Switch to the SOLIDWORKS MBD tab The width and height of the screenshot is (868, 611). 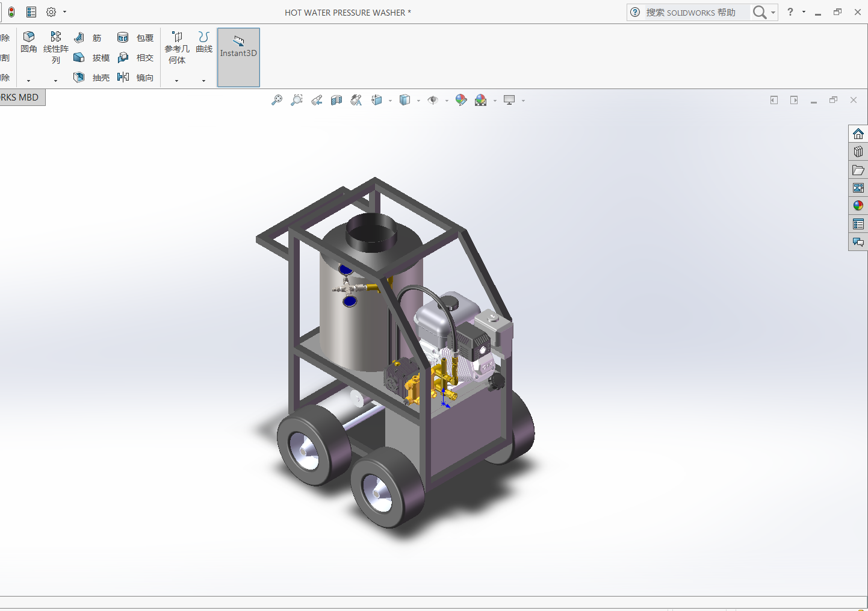tap(22, 98)
